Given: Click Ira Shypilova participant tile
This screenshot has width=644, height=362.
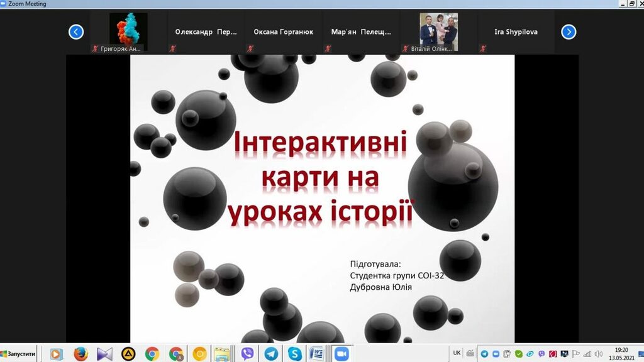Looking at the screenshot, I should (x=516, y=32).
